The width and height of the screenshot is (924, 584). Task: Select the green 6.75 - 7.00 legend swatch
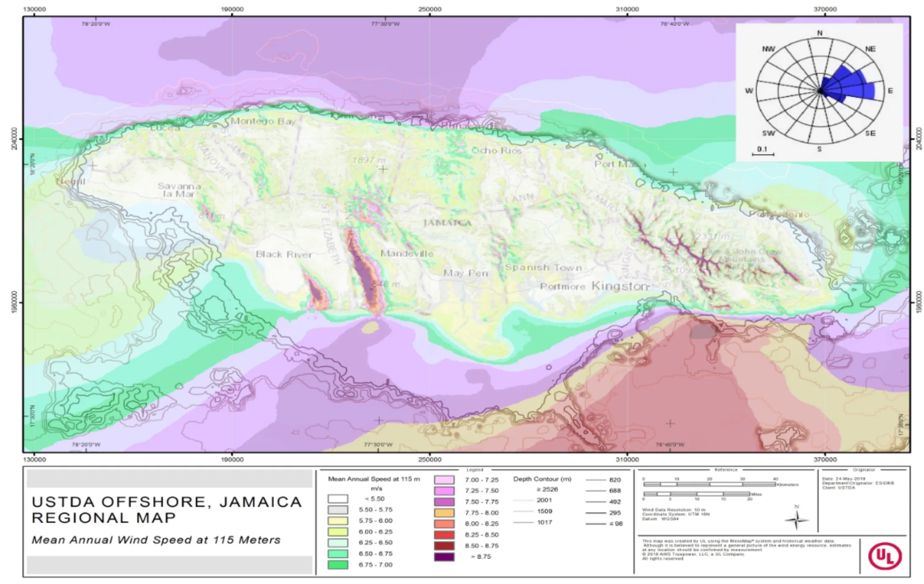pos(338,565)
